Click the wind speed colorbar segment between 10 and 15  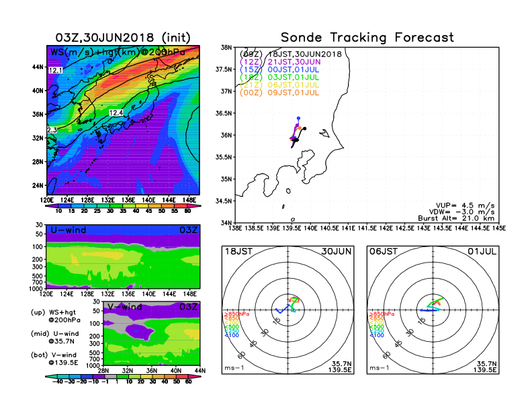[64, 205]
